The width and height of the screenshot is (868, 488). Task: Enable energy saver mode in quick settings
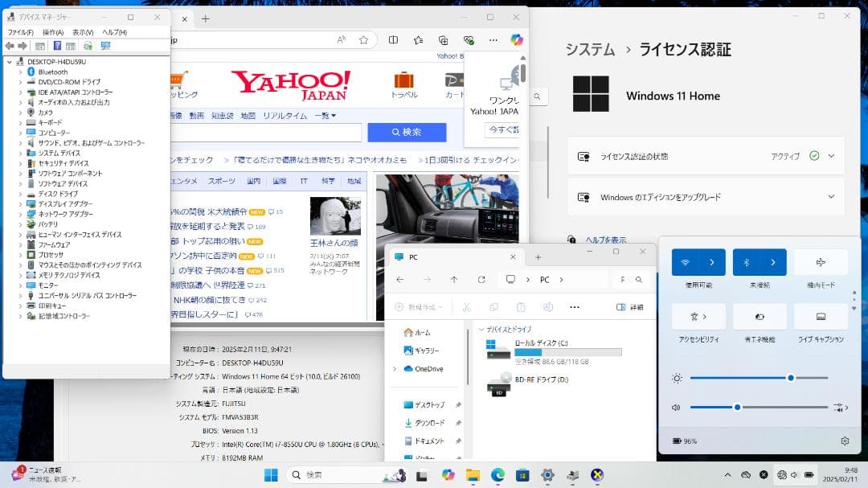(760, 317)
